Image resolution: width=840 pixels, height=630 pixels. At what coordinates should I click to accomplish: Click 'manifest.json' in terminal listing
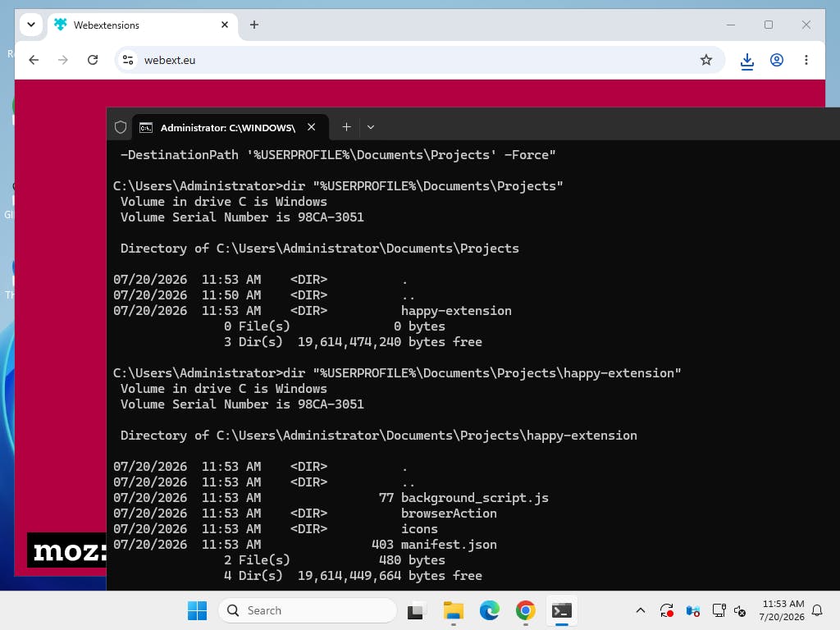coord(449,545)
